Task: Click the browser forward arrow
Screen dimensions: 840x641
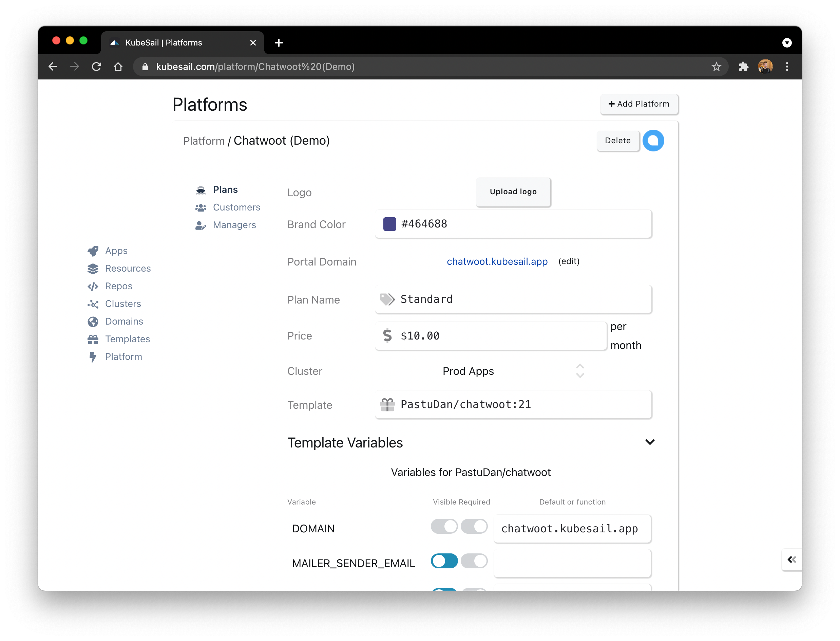Action: point(75,67)
